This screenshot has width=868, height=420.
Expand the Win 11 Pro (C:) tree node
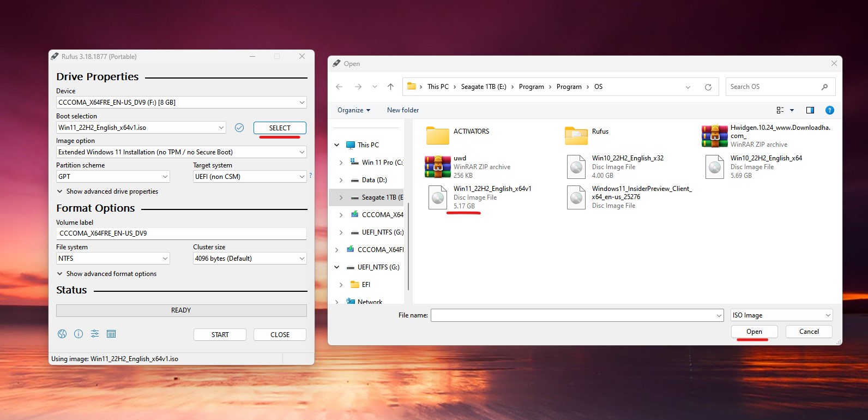pyautogui.click(x=341, y=163)
